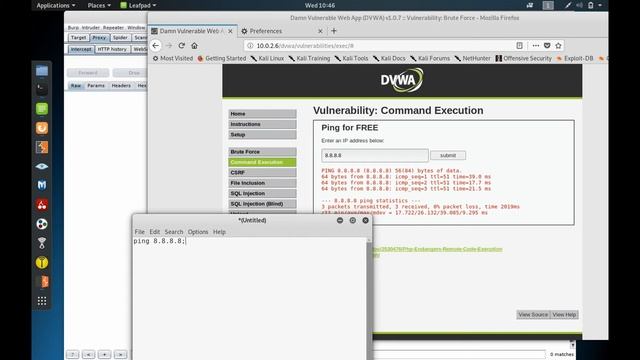Switch to Burp Proxy tab
Screen dimensions: 640x360
coord(99,38)
